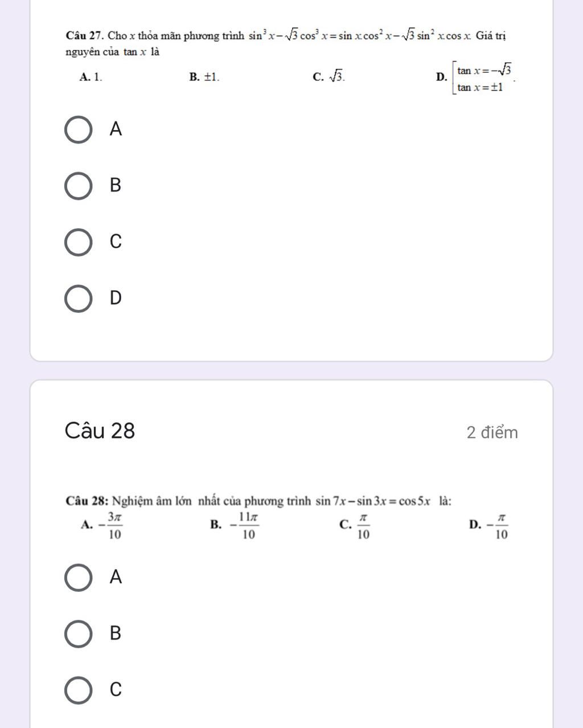Click the letter A label under Câu 27
Viewport: 583px width, 728px height.
point(116,130)
